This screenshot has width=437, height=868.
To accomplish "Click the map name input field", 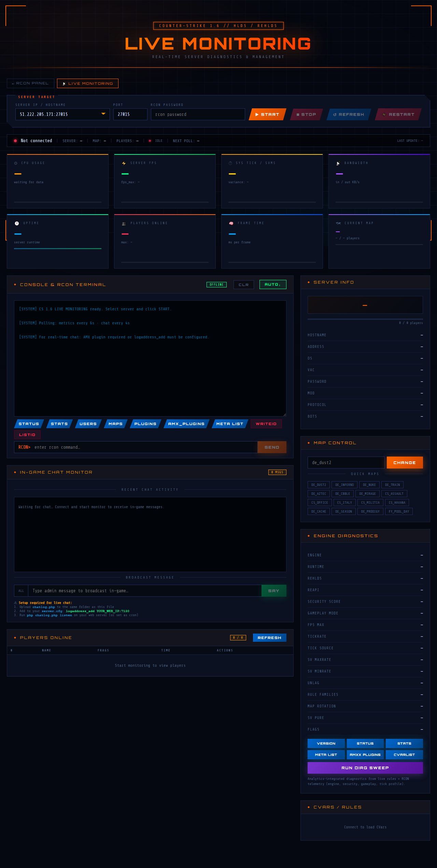I will click(346, 462).
